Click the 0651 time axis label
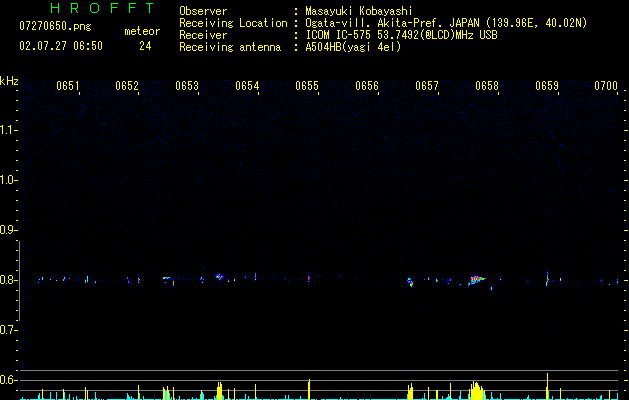Screen dimensions: 629x400 67,86
